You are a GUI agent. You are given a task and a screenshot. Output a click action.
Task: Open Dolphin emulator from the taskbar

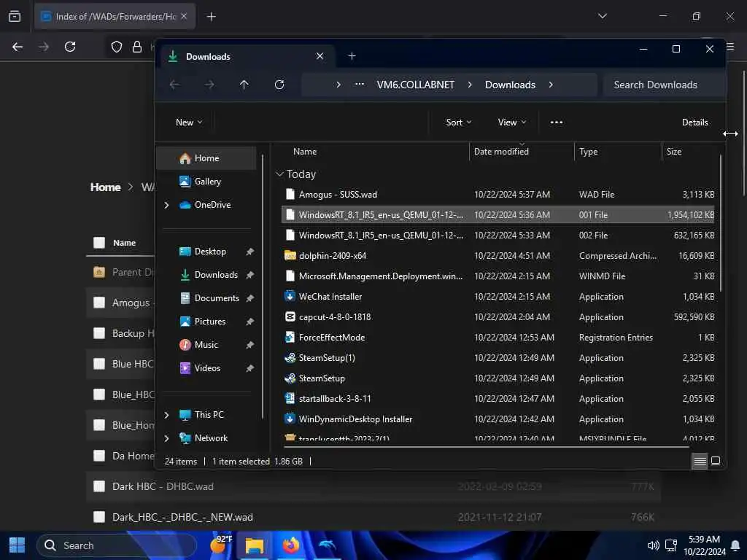click(328, 545)
